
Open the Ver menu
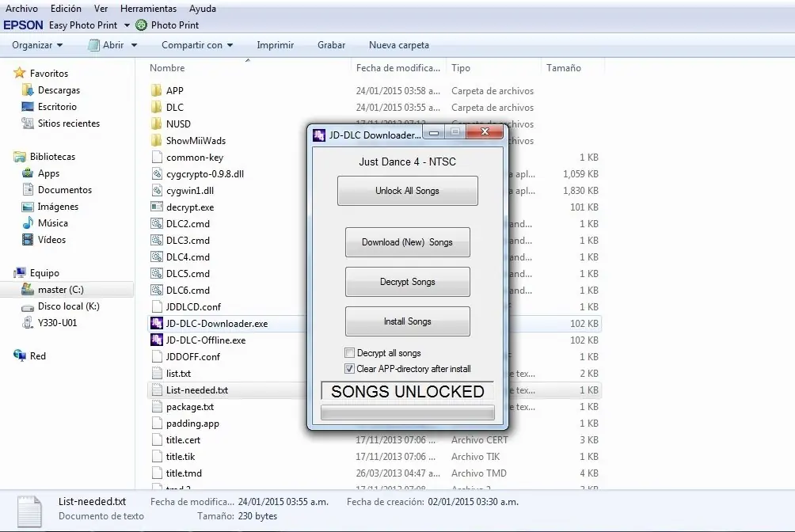(101, 9)
